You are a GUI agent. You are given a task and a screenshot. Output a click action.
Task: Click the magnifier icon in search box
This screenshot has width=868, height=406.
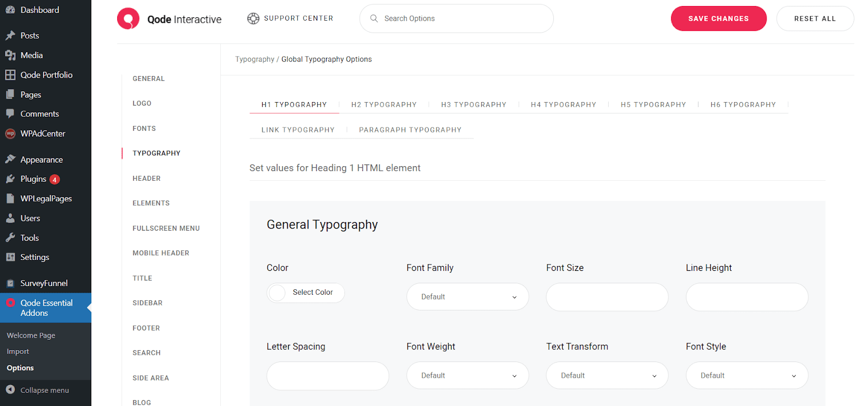374,18
